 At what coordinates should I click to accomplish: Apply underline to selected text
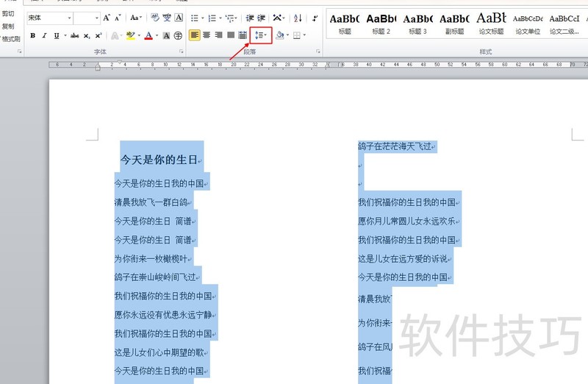click(x=57, y=35)
